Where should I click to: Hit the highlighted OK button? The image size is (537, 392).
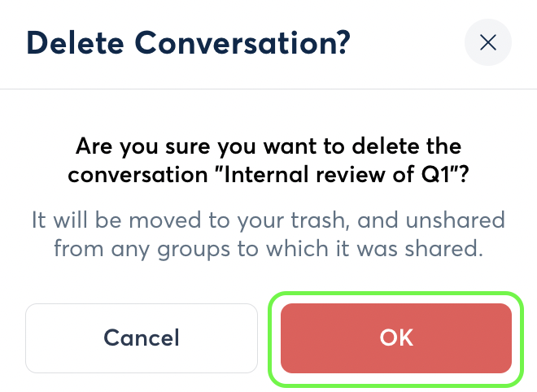point(396,338)
